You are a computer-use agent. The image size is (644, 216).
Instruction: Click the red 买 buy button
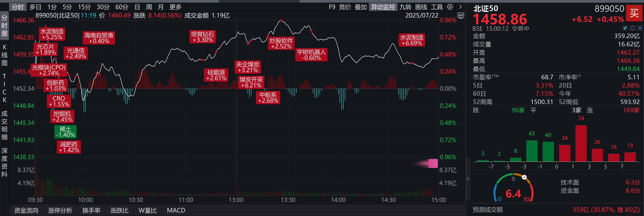point(634,13)
